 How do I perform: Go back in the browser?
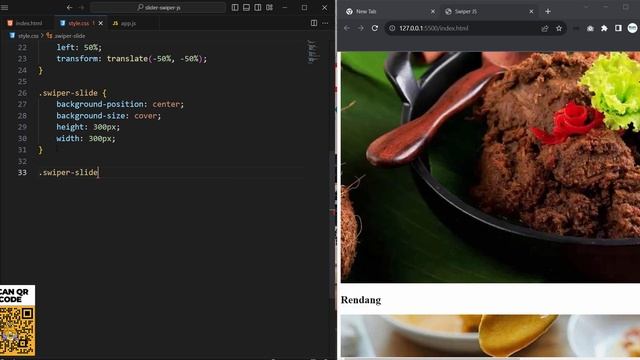(347, 28)
